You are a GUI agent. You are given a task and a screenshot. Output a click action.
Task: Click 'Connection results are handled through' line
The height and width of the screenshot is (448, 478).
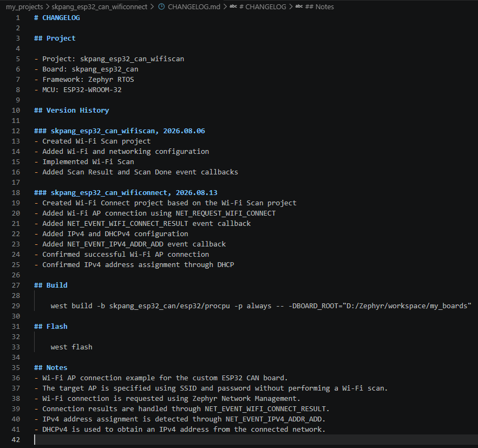(x=182, y=408)
